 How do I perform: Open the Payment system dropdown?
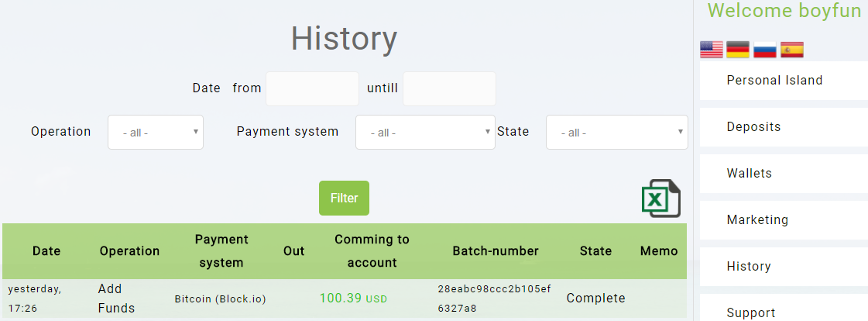(x=425, y=133)
